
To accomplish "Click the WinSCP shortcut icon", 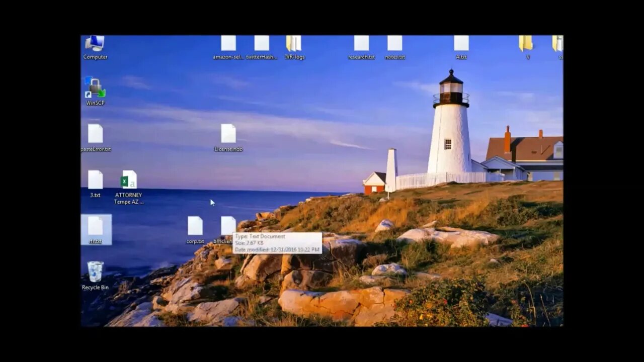I will click(x=95, y=91).
